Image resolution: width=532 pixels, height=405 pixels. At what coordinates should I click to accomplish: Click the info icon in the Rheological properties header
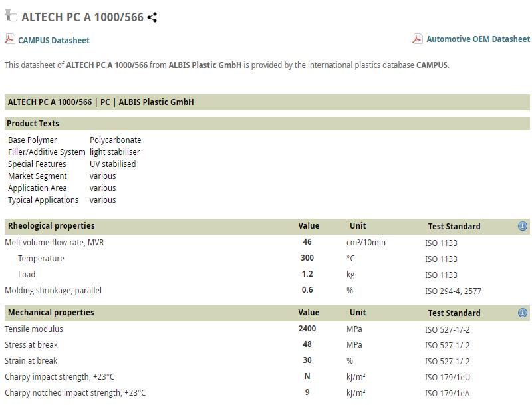523,226
